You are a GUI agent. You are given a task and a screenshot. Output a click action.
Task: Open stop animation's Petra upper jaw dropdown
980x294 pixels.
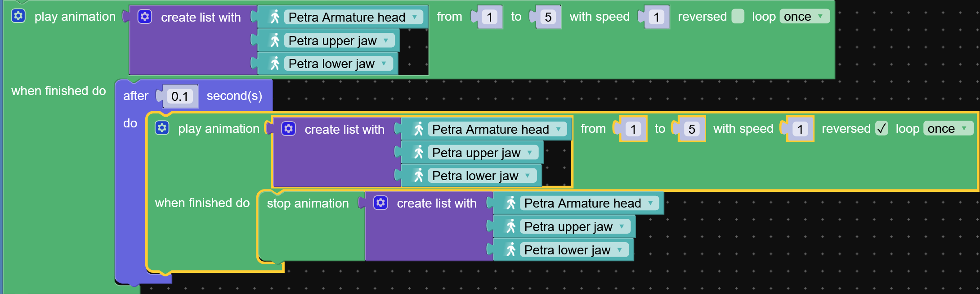(x=575, y=226)
